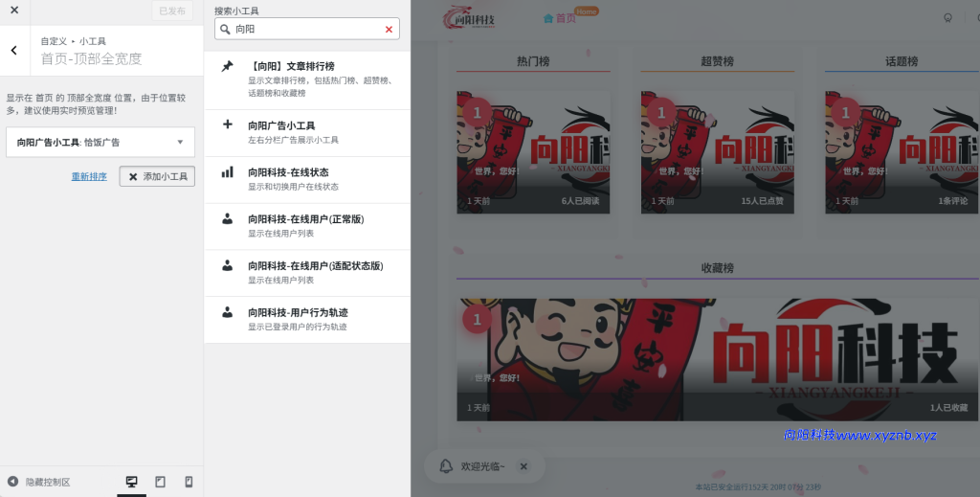Select 向阳科技-在线用户(适配状态版) widget
Screen dimensions: 980x497
307,273
